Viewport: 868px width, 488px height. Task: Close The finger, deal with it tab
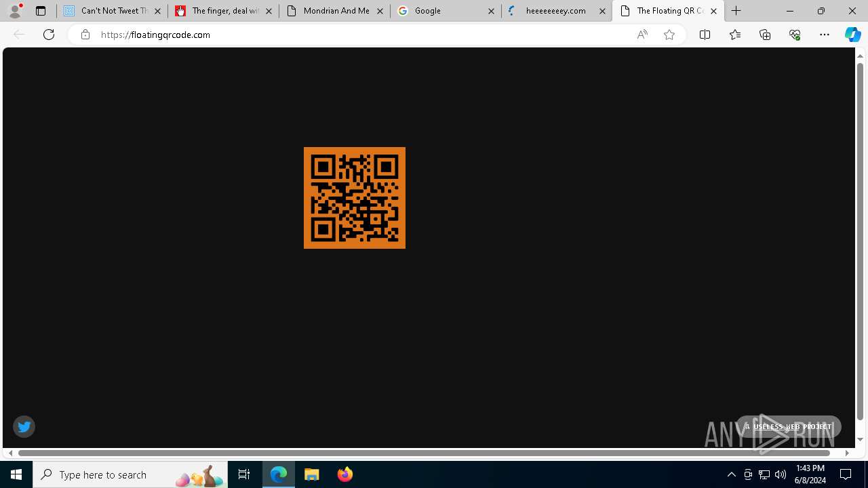pos(269,11)
